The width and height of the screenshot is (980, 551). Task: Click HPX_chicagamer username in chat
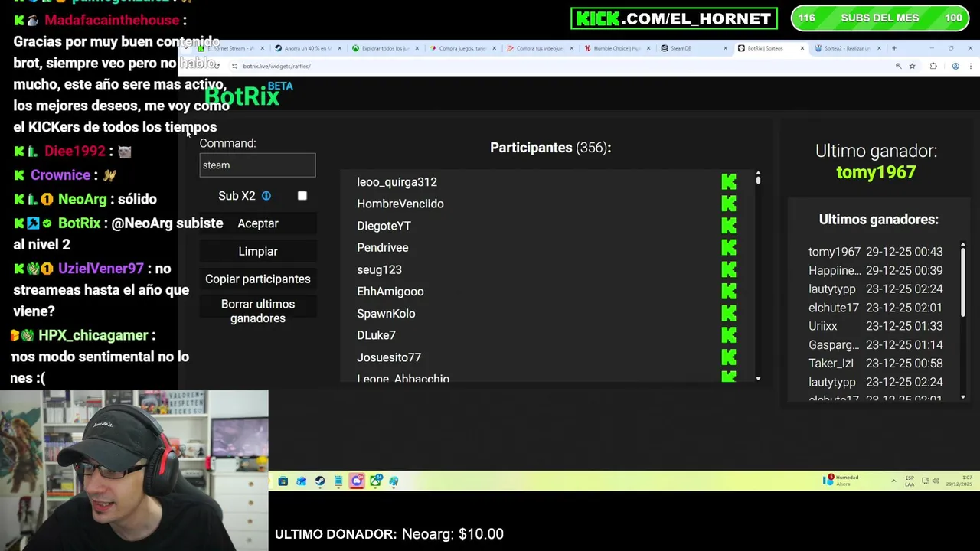tap(93, 335)
